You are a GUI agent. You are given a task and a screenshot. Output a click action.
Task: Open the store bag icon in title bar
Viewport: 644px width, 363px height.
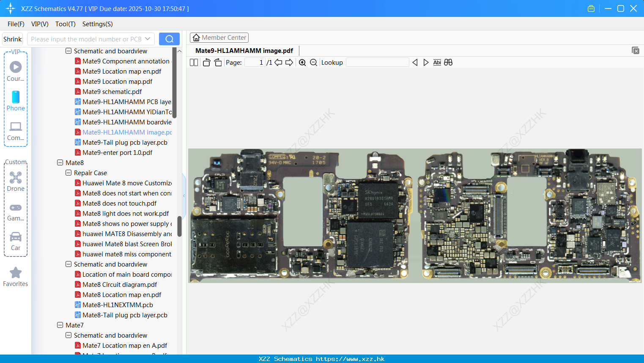pos(591,8)
